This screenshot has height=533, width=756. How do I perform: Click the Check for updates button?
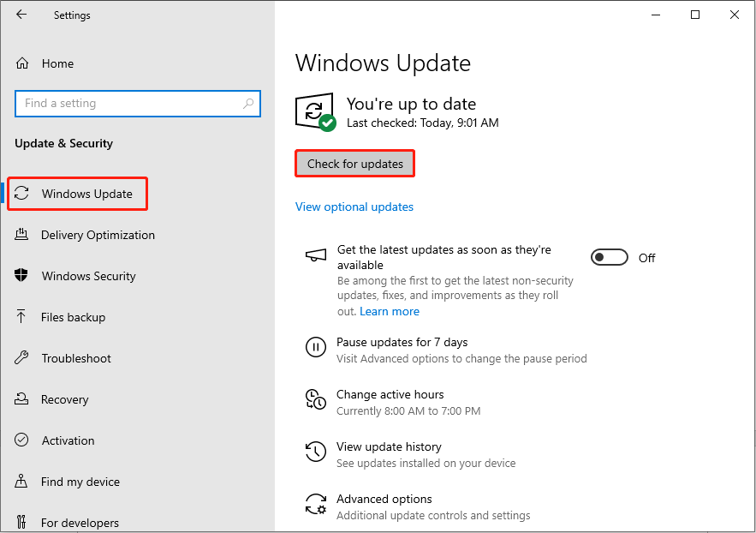354,164
